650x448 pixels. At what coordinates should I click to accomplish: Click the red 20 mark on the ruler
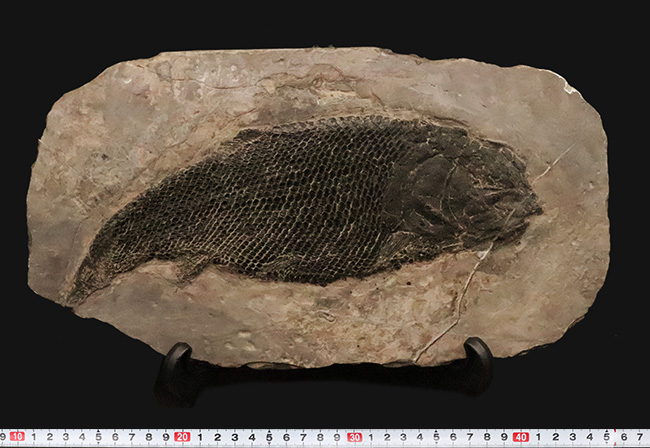click(x=182, y=437)
